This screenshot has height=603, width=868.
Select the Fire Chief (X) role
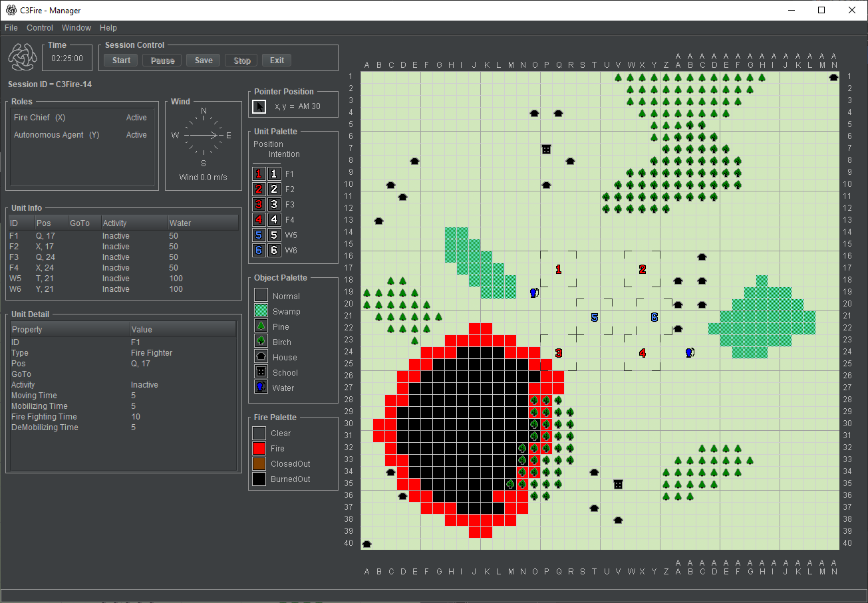pos(82,118)
